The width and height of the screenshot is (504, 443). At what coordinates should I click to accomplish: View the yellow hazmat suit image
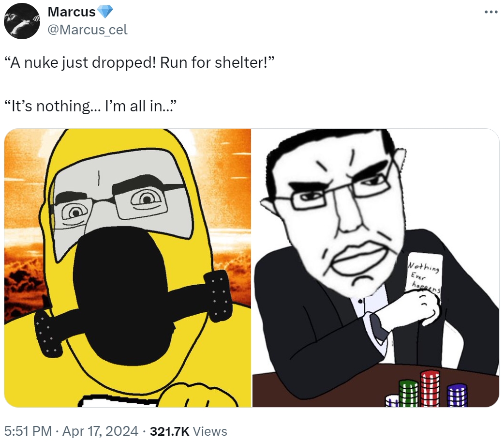click(128, 268)
